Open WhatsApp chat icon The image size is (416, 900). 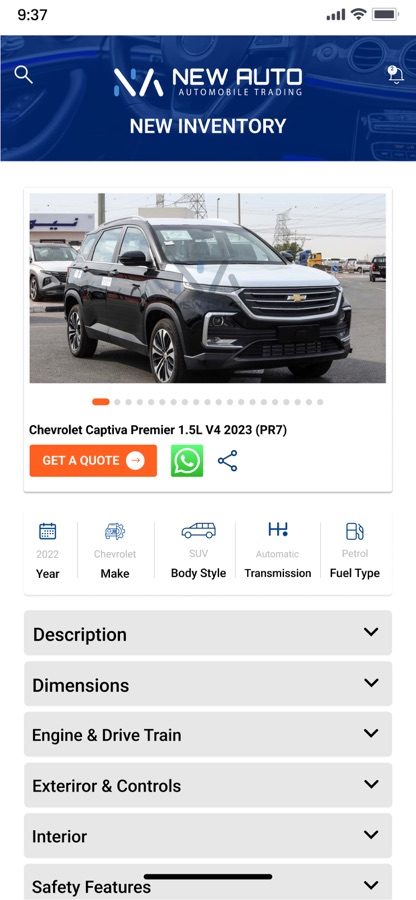coord(187,460)
